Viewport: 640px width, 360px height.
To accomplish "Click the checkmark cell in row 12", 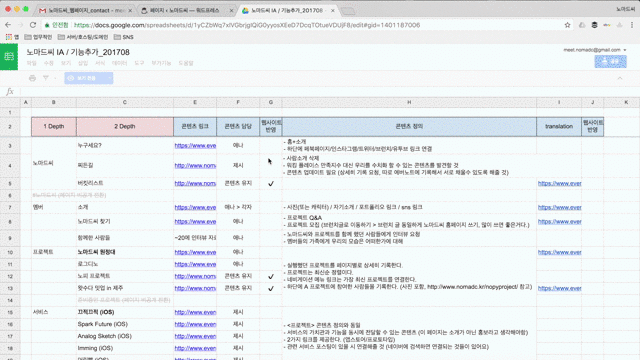I will tap(271, 276).
